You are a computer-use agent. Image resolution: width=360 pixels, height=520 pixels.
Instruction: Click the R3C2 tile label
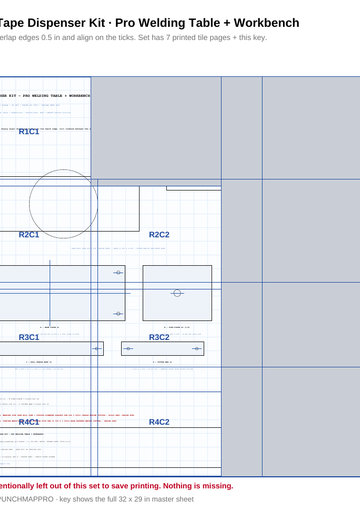[x=159, y=337]
